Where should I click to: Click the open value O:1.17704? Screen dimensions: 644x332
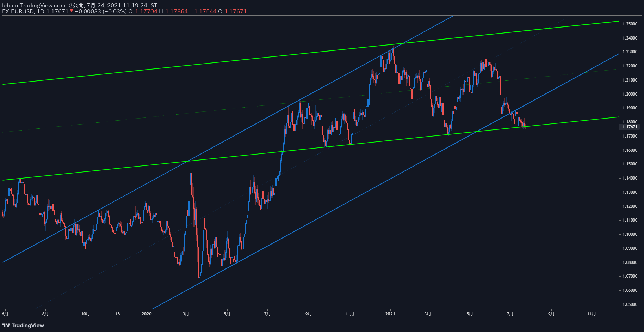[x=143, y=11]
